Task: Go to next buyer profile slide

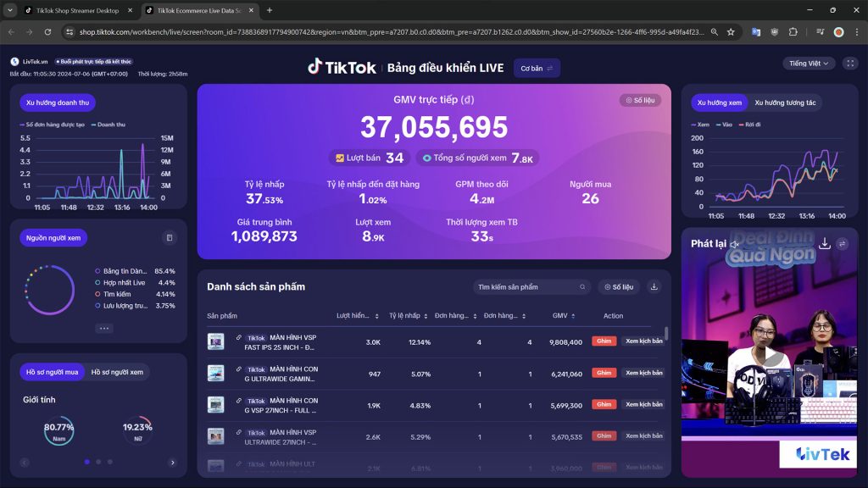Action: click(173, 463)
